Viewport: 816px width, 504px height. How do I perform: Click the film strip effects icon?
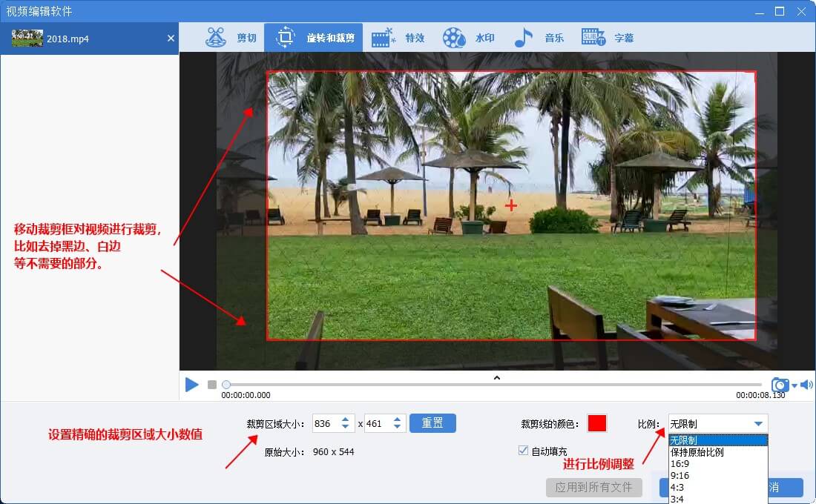tap(383, 38)
